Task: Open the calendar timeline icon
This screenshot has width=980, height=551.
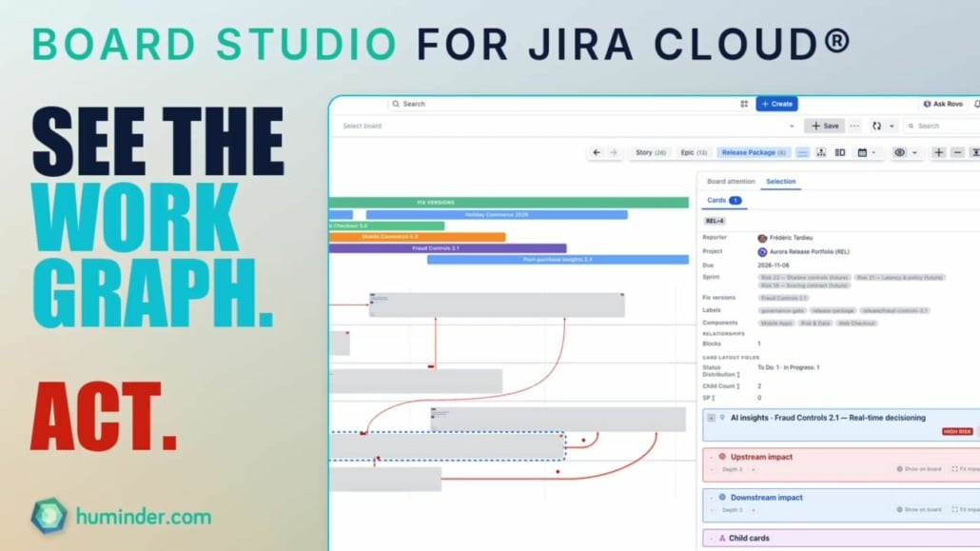Action: point(862,152)
